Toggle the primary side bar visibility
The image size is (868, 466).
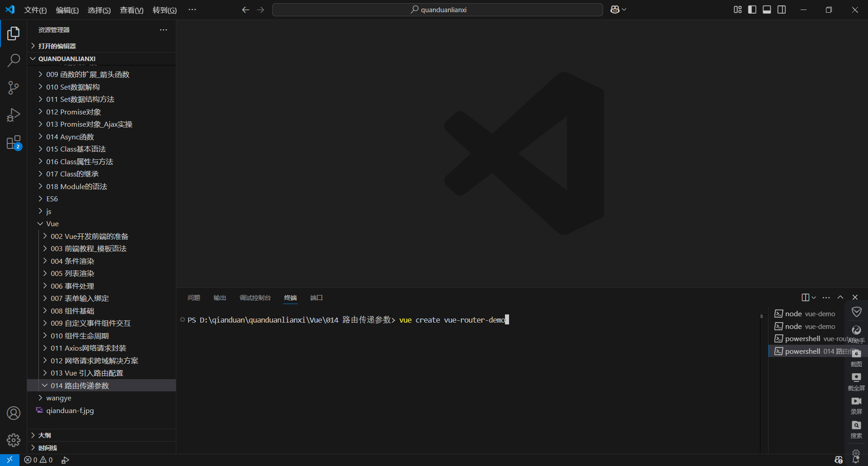tap(752, 10)
